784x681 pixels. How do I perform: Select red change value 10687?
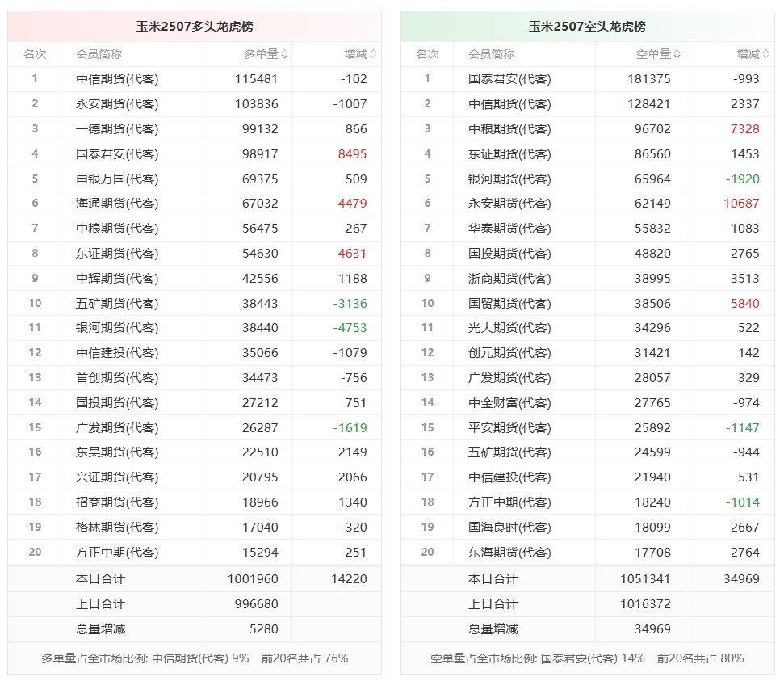(x=741, y=204)
